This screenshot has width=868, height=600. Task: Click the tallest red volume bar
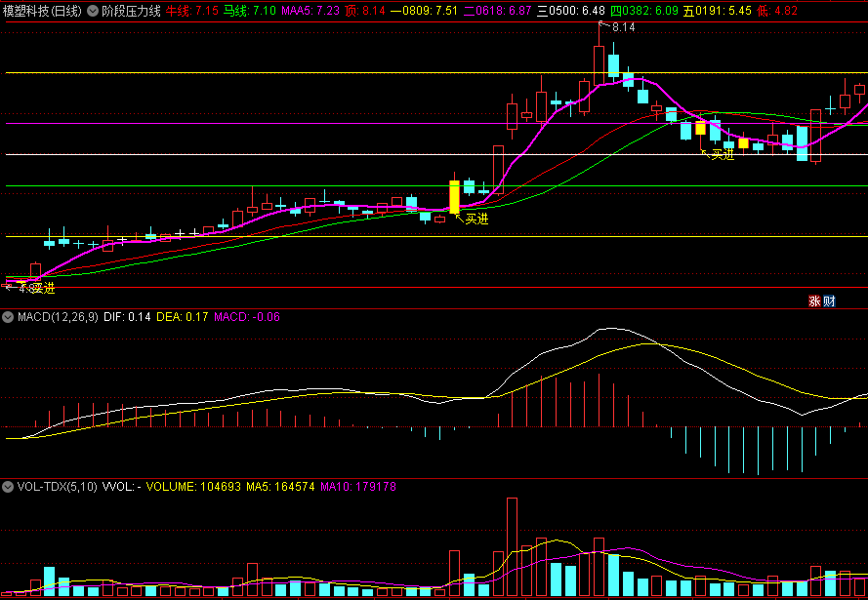(512, 547)
